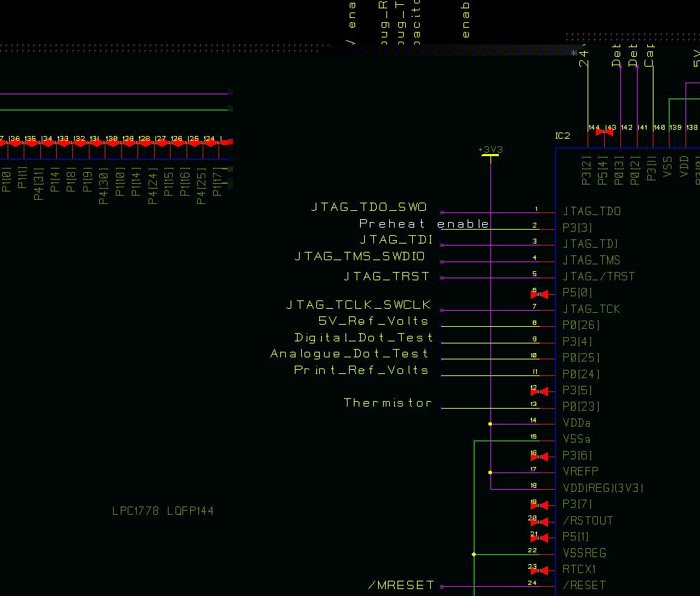Viewport: 700px width, 596px height.
Task: Select no-connect marker on pin 19 P3[7]
Action: coord(539,505)
